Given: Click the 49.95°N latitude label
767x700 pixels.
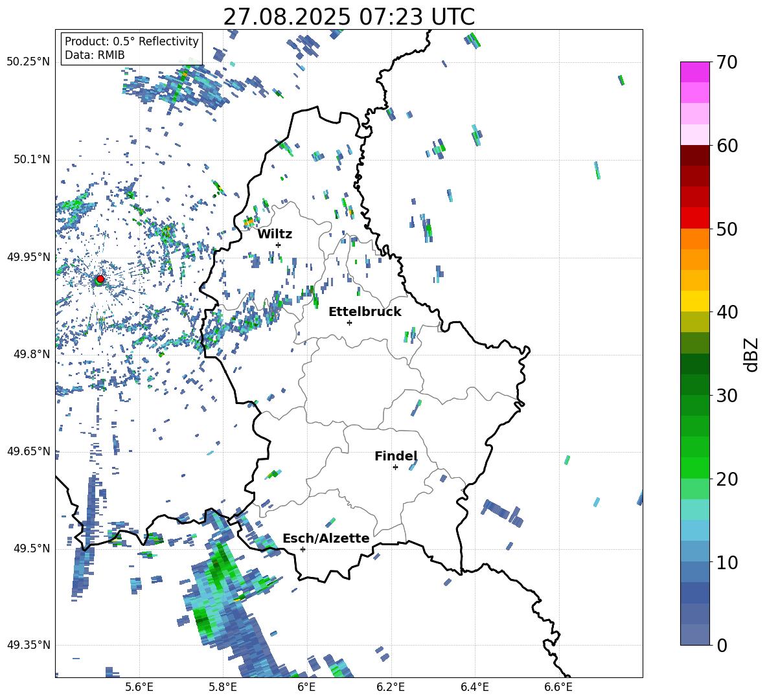Looking at the screenshot, I should [x=29, y=256].
